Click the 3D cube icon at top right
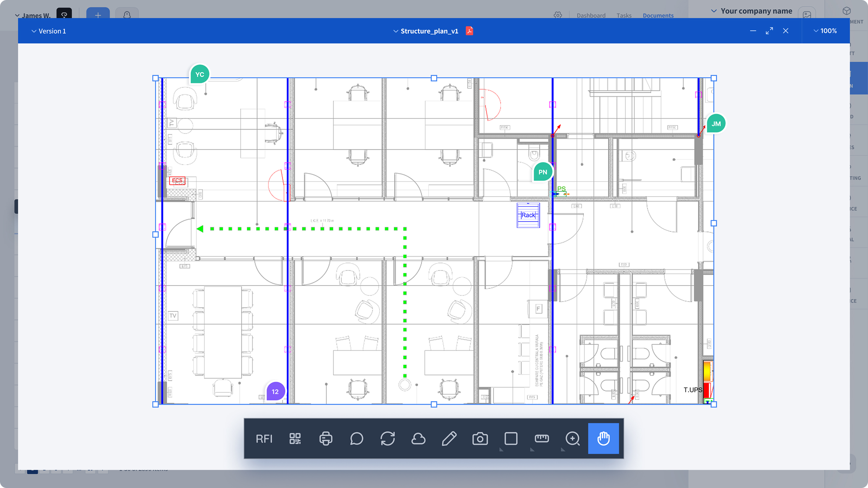The width and height of the screenshot is (868, 488). [x=846, y=11]
